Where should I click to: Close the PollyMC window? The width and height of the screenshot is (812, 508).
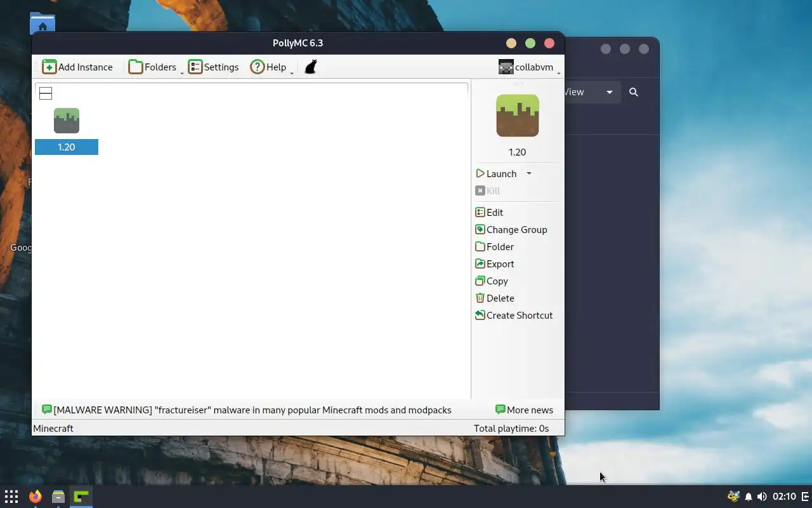point(549,43)
